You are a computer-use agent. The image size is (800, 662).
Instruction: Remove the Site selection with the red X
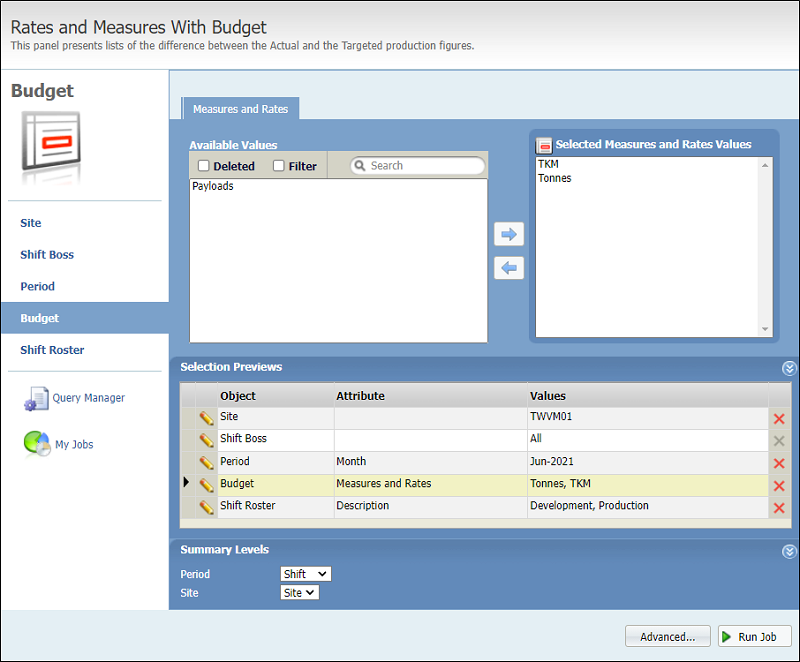(779, 419)
